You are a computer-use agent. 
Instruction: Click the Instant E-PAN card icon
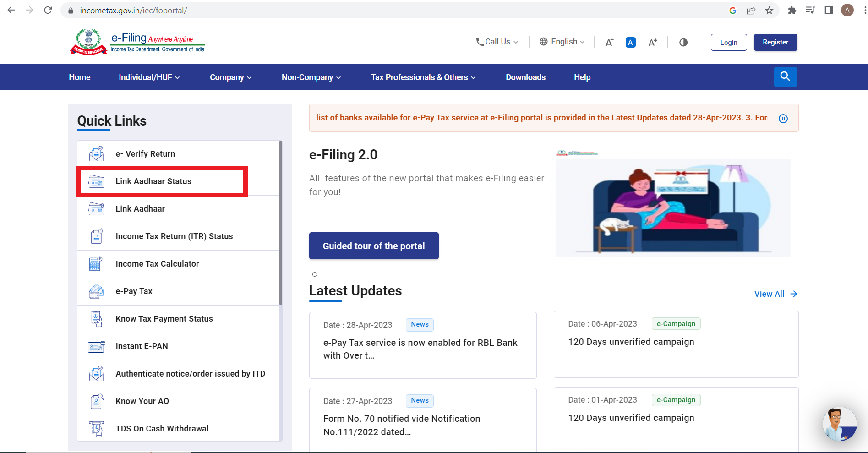[x=97, y=346]
